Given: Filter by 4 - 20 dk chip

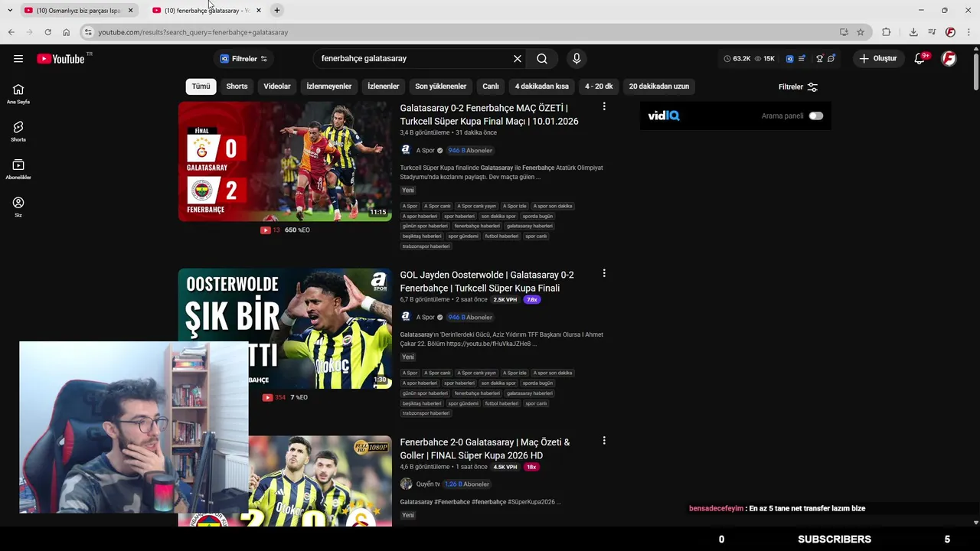Looking at the screenshot, I should point(599,86).
